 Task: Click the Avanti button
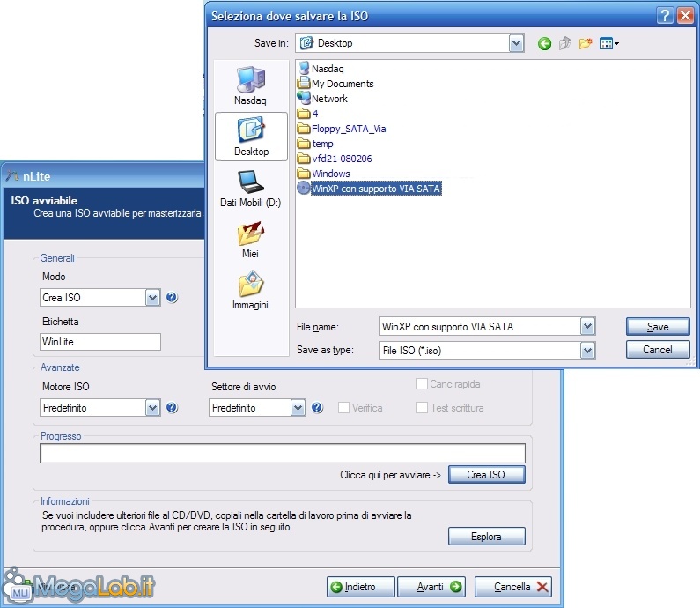(431, 587)
